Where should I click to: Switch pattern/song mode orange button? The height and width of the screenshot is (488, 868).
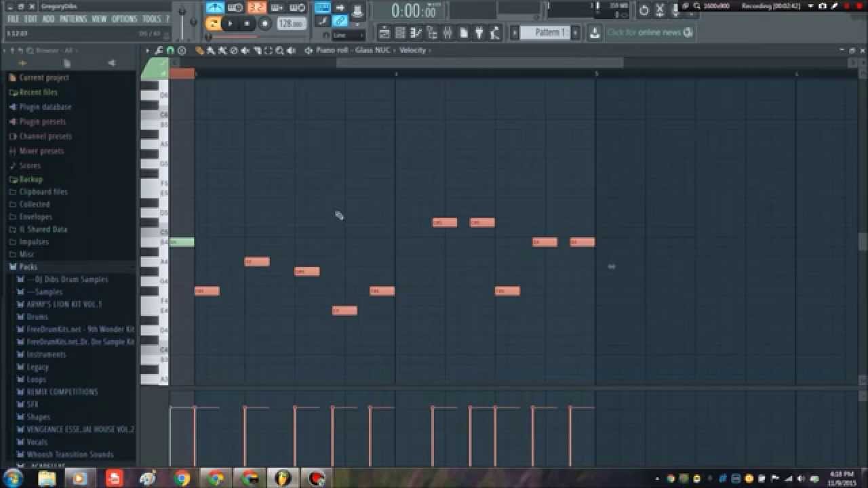click(213, 24)
